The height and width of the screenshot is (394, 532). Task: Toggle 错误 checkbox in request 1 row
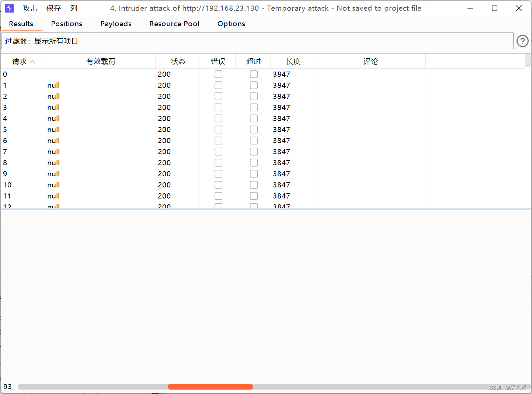click(x=218, y=85)
